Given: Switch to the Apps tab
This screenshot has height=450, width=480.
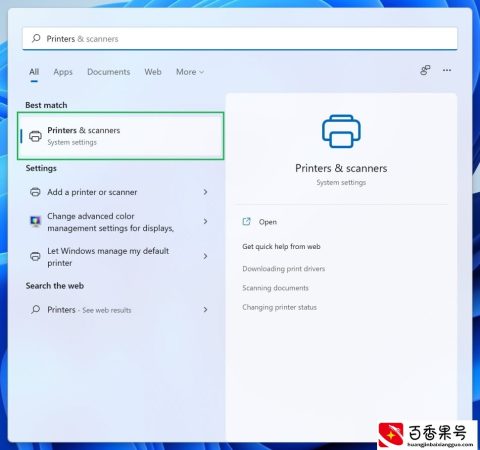Looking at the screenshot, I should [x=63, y=72].
